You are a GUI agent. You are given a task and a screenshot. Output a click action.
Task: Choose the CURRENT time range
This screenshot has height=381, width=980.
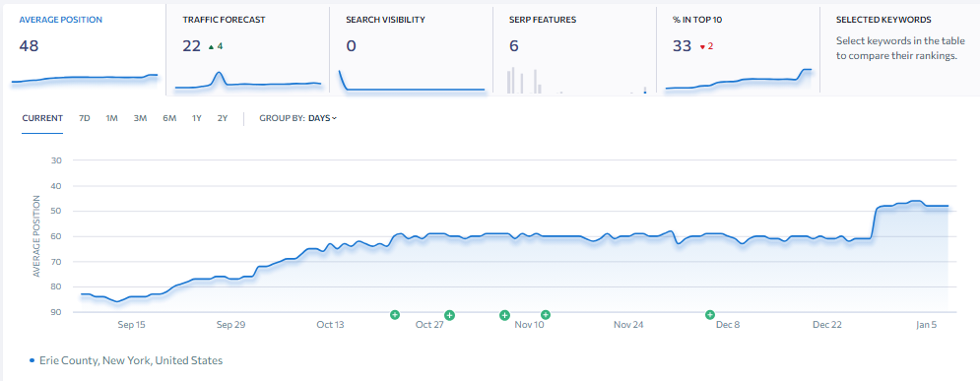42,118
